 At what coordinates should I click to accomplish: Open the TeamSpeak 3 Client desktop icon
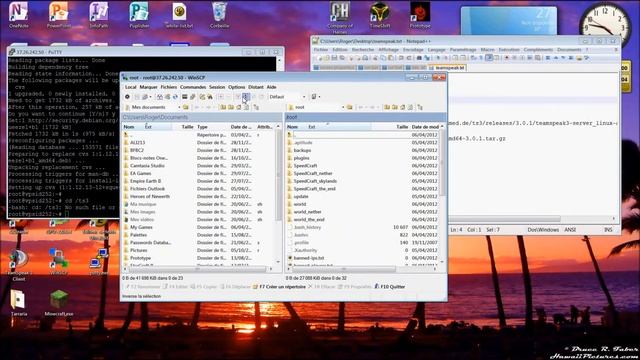point(18,264)
